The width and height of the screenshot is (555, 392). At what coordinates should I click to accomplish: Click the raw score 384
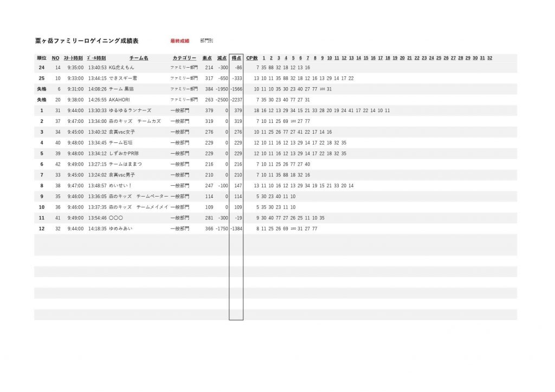click(209, 89)
